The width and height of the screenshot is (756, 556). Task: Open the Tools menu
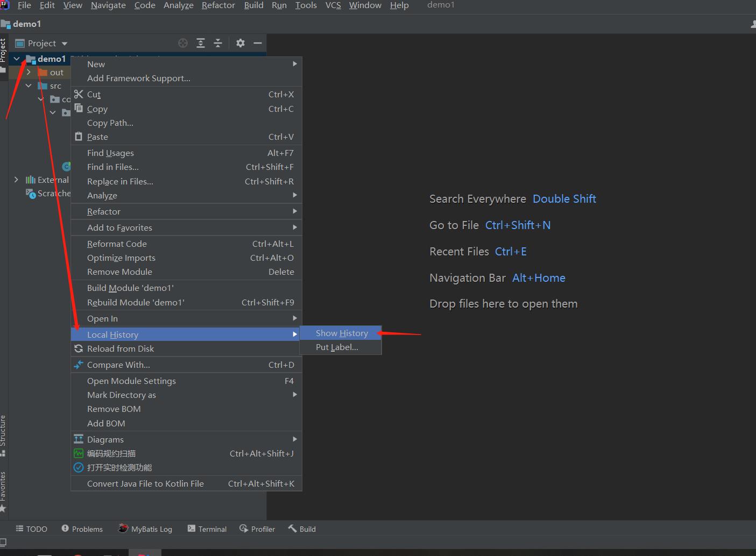(306, 5)
